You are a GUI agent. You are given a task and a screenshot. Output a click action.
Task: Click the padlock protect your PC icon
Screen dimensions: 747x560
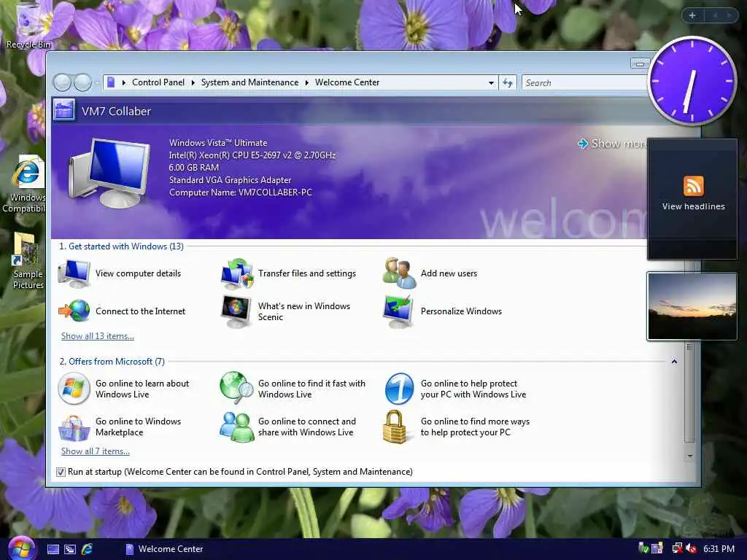pos(395,427)
